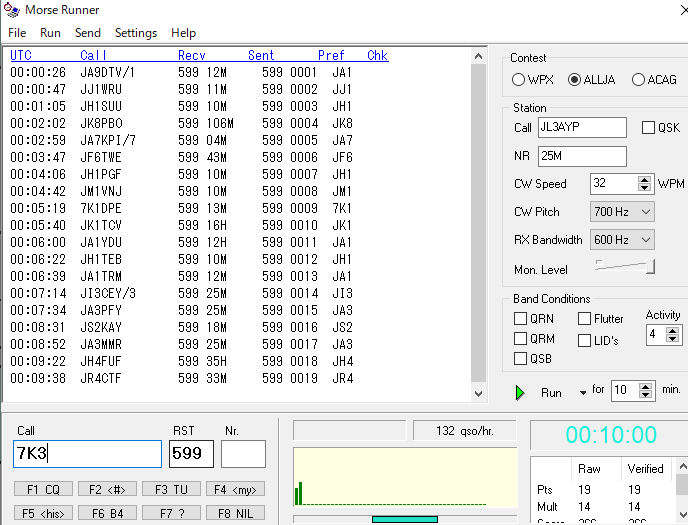This screenshot has width=688, height=525.
Task: Click the Morse Runner app icon
Action: pos(11,10)
